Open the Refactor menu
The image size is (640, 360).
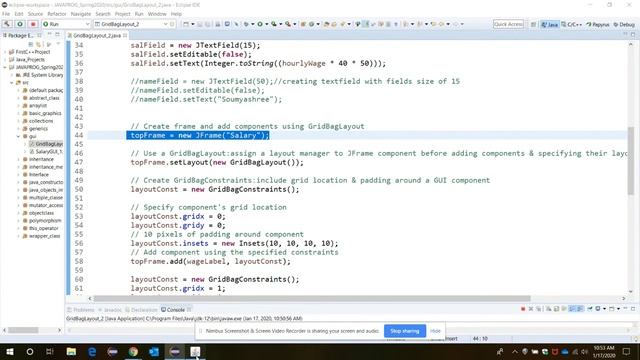57,14
